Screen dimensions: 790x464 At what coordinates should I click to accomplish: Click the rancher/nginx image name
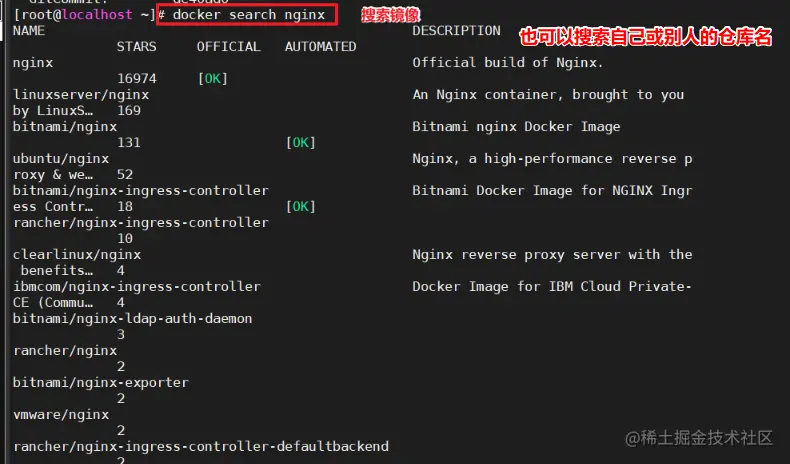(65, 351)
